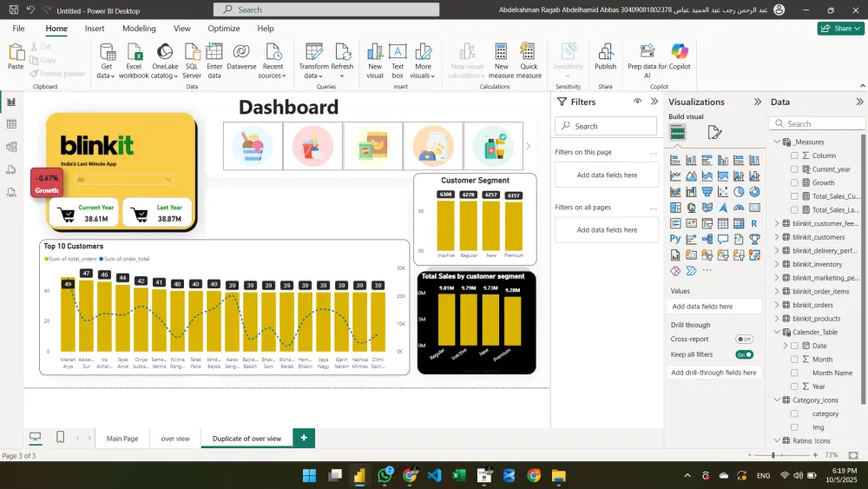Click the Excel workbook data source

pos(134,60)
